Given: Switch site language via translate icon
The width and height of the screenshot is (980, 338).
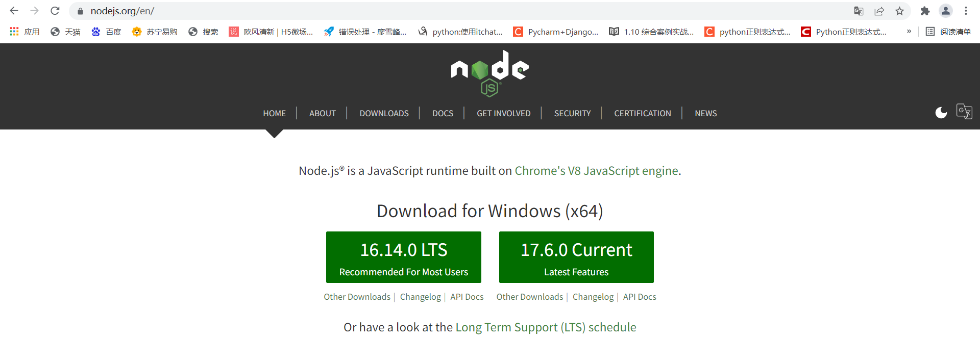Looking at the screenshot, I should (x=964, y=111).
